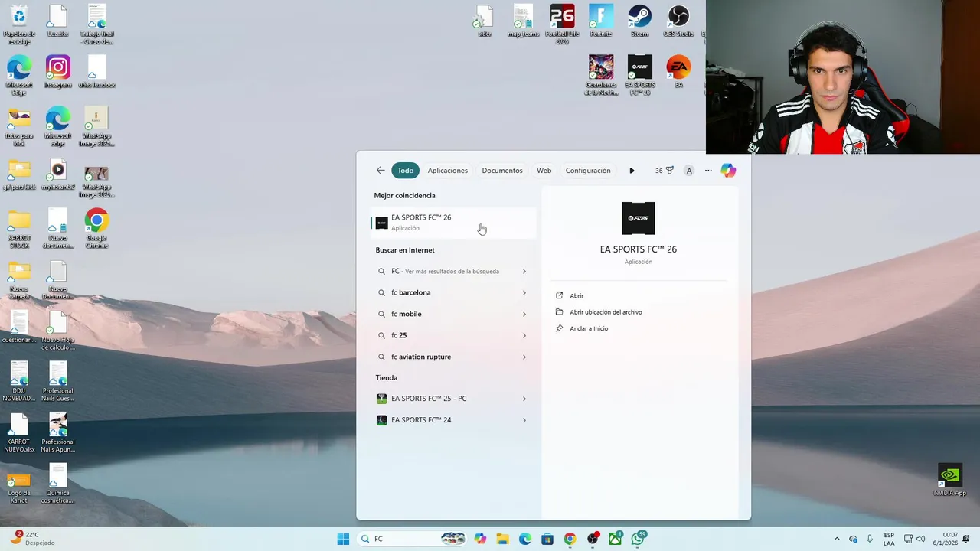The width and height of the screenshot is (980, 551).
Task: Open the rewards points trophy indicator
Action: [664, 171]
